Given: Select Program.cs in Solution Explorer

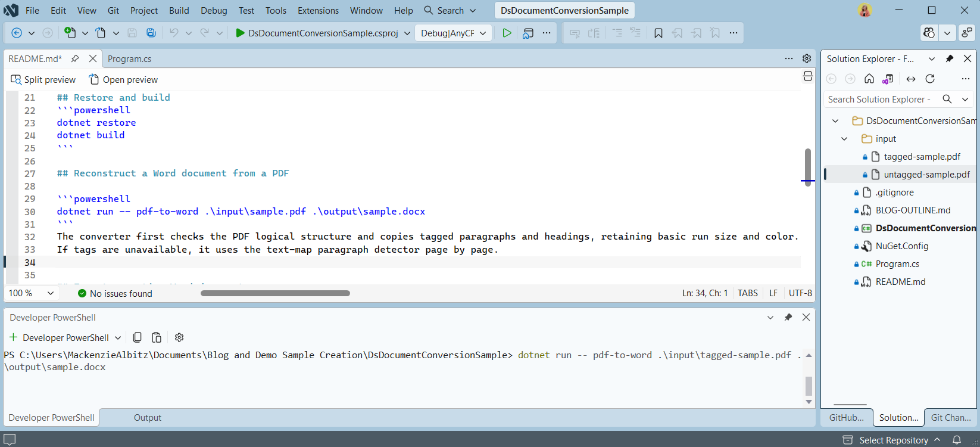Looking at the screenshot, I should (897, 263).
